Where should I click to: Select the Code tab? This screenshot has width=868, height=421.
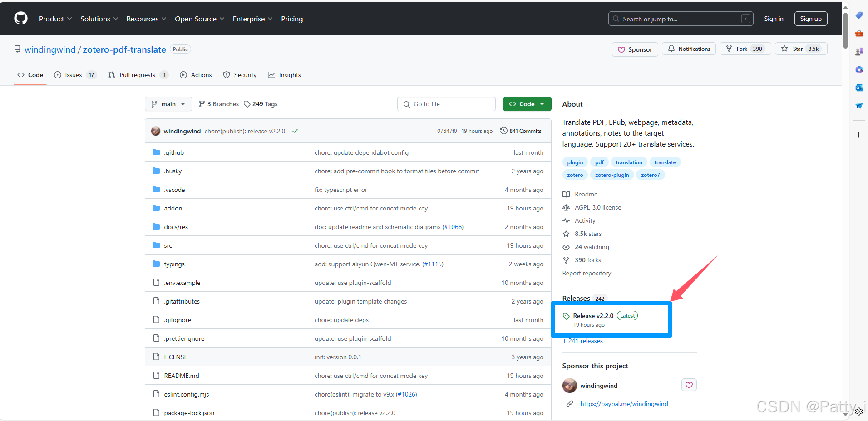click(30, 75)
